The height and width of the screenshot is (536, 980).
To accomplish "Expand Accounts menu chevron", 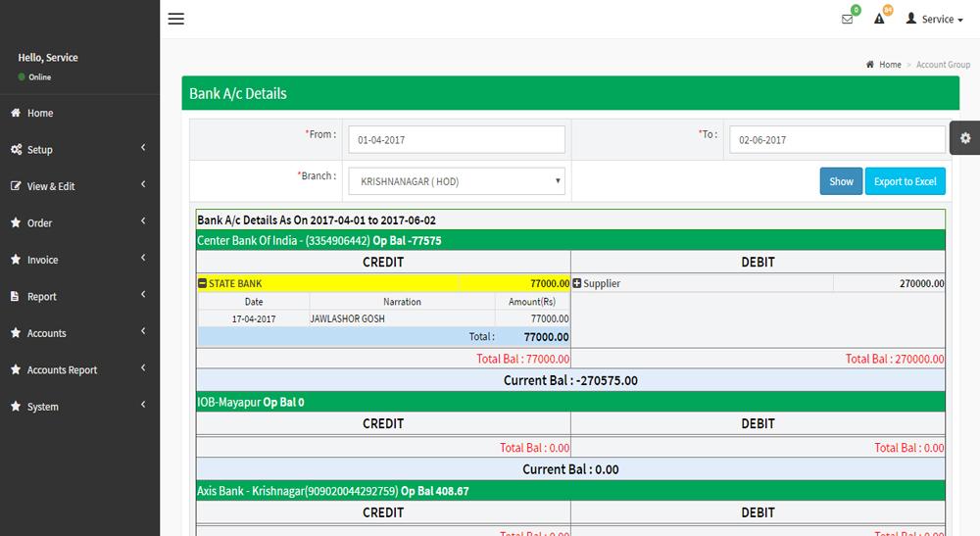I will pos(143,331).
